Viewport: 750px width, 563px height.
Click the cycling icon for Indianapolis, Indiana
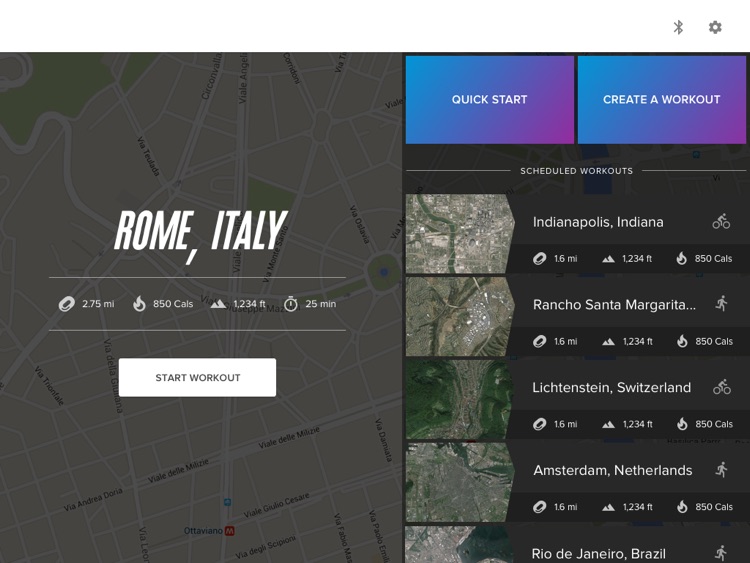coord(721,221)
